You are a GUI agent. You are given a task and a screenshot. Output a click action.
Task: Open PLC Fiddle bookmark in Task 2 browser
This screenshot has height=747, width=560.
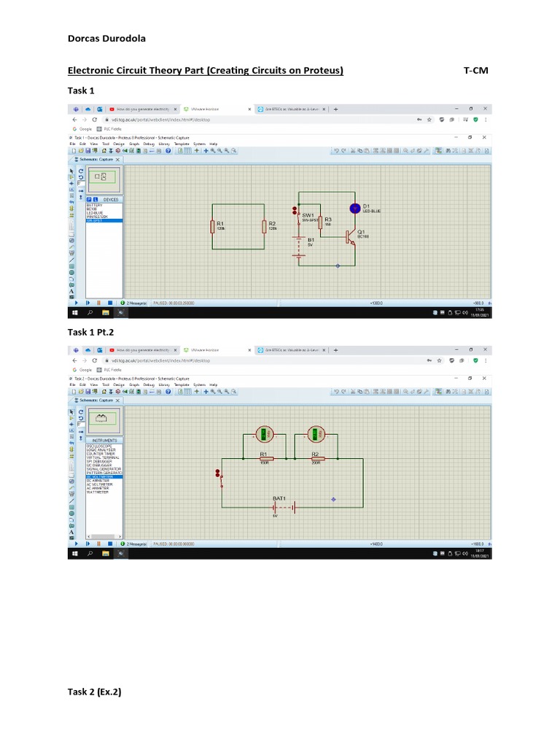pos(109,370)
